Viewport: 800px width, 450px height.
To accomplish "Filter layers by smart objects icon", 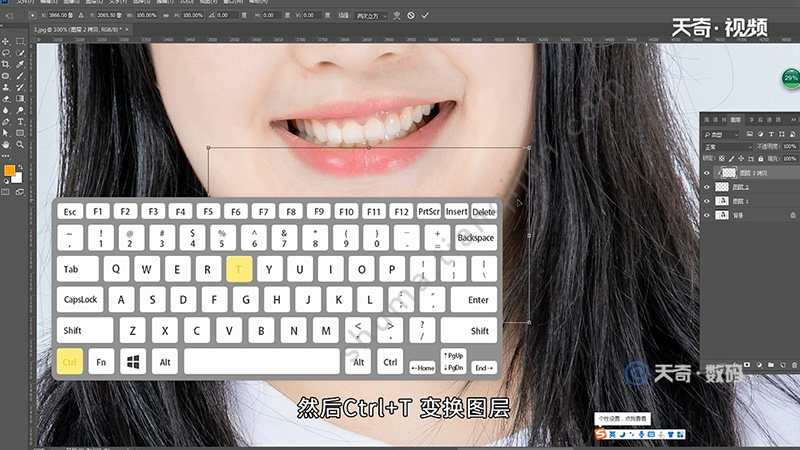I will coord(792,134).
